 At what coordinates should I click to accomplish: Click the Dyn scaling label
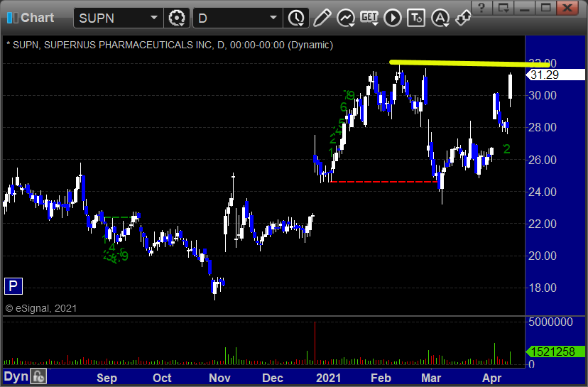(x=16, y=376)
